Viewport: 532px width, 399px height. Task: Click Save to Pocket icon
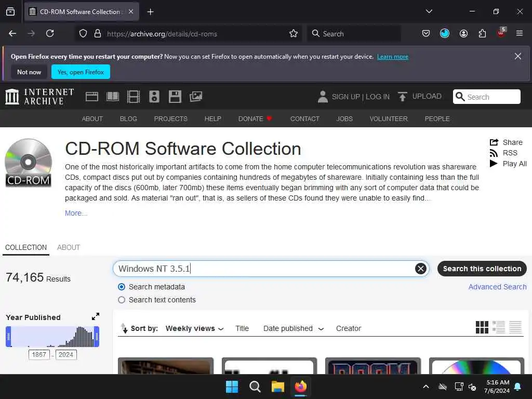coord(426,33)
